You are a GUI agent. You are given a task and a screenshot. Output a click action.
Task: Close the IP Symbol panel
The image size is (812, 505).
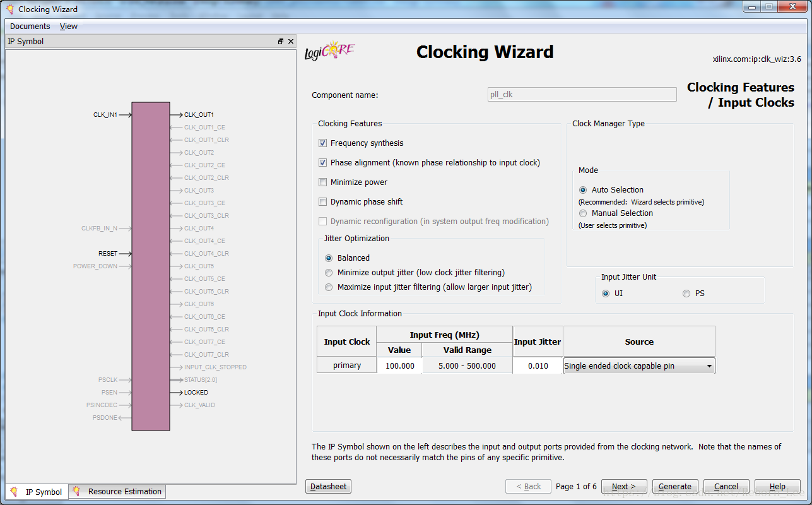pyautogui.click(x=291, y=41)
